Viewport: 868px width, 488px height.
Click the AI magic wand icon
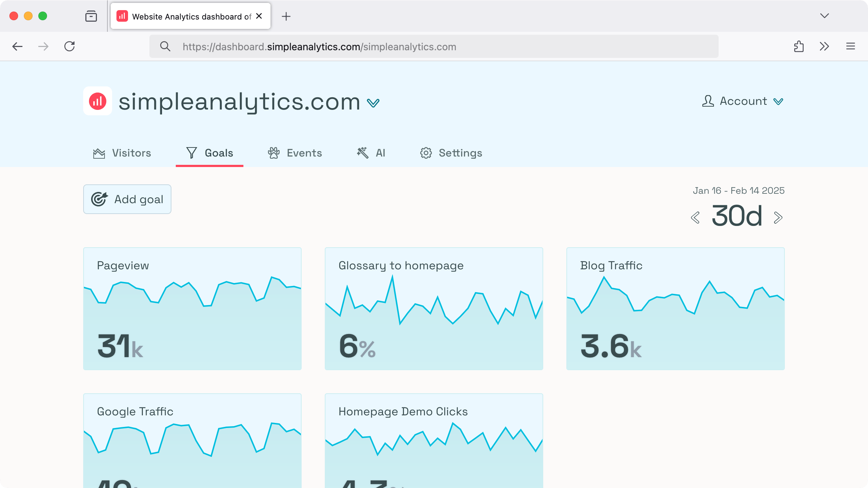click(363, 153)
